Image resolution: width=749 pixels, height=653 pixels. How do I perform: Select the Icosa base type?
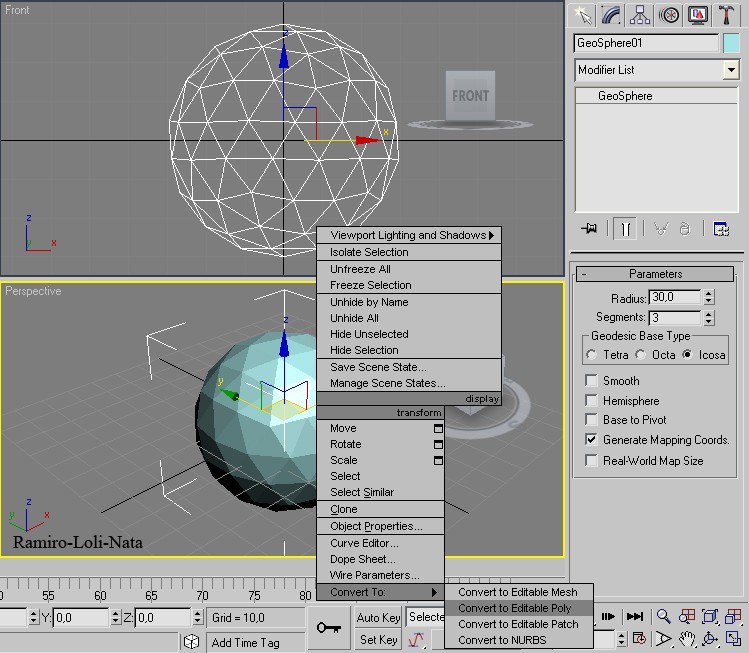687,354
